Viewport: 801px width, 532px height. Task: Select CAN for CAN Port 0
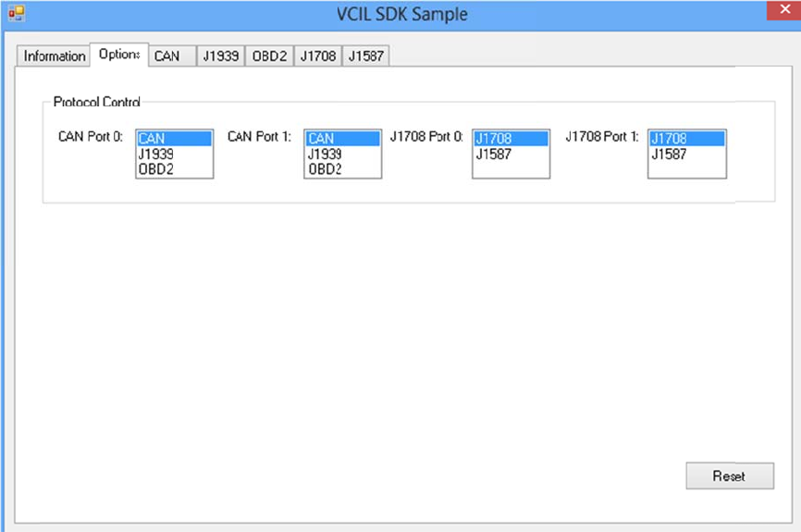point(174,139)
